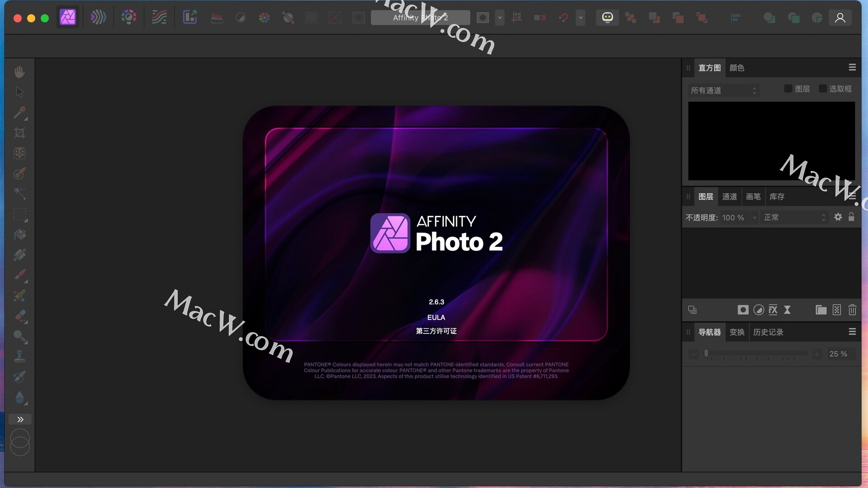Select the Rectangular Marquee tool
Viewport: 868px width, 488px height.
coord(19,214)
